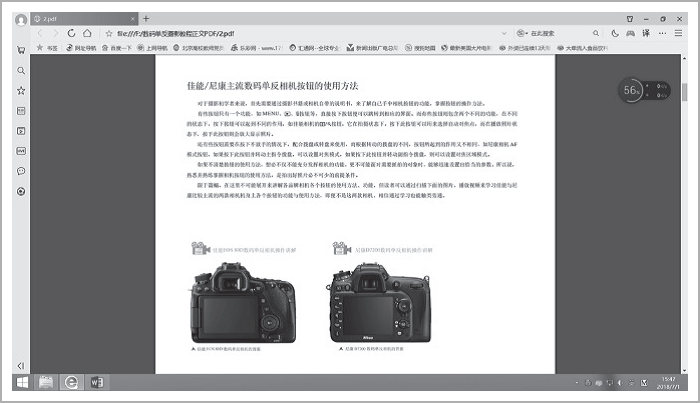Click the vertical scrollbar thumb
The width and height of the screenshot is (700, 403).
pos(684,92)
